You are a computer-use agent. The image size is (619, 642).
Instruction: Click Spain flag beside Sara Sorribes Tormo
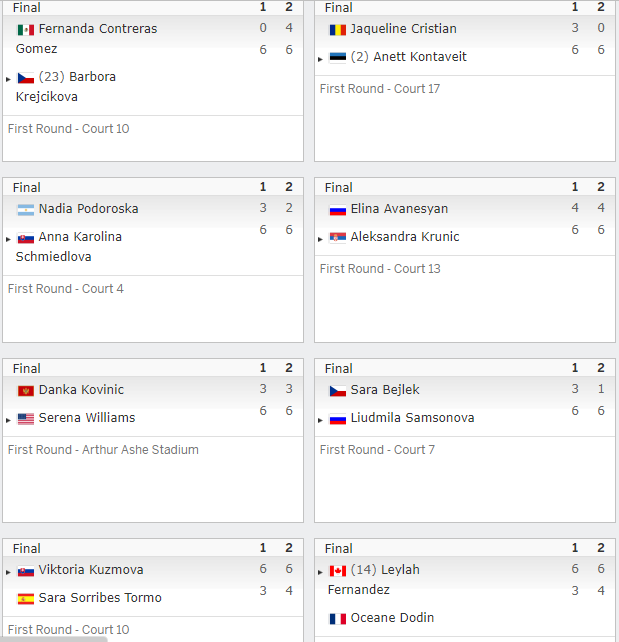25,599
